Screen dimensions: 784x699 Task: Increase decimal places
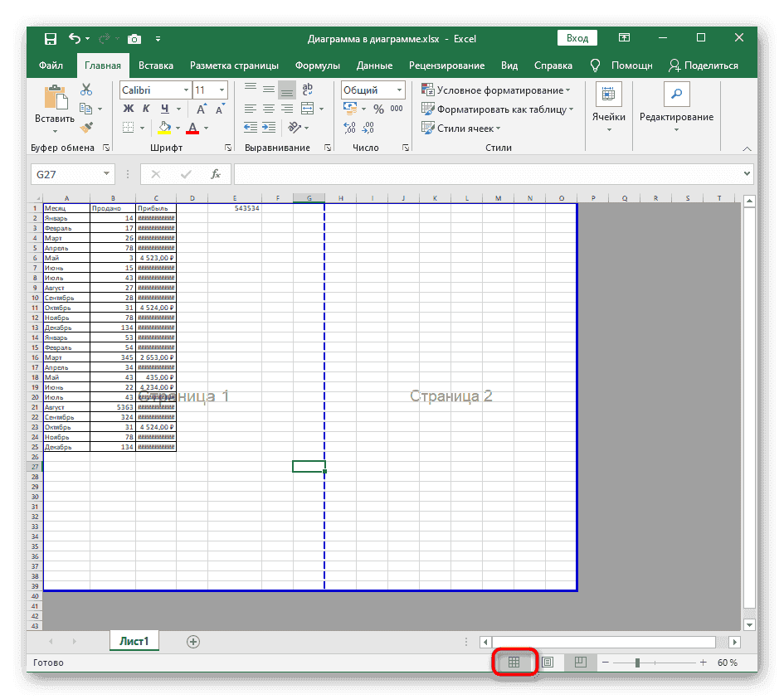348,126
